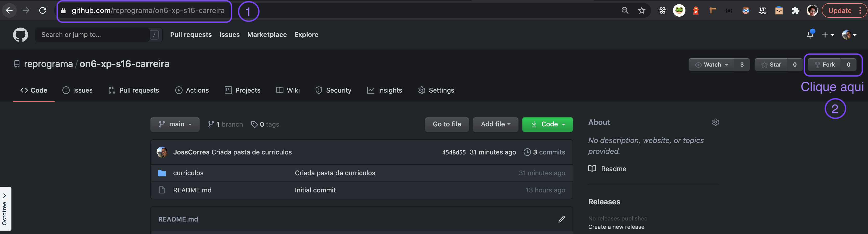Open the curriculos folder
The width and height of the screenshot is (868, 234).
[x=188, y=173]
